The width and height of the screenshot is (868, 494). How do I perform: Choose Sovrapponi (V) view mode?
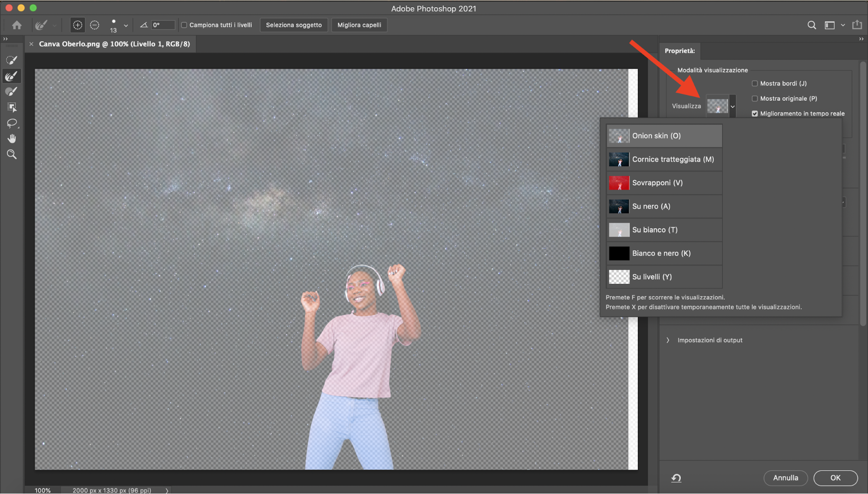[x=664, y=183]
